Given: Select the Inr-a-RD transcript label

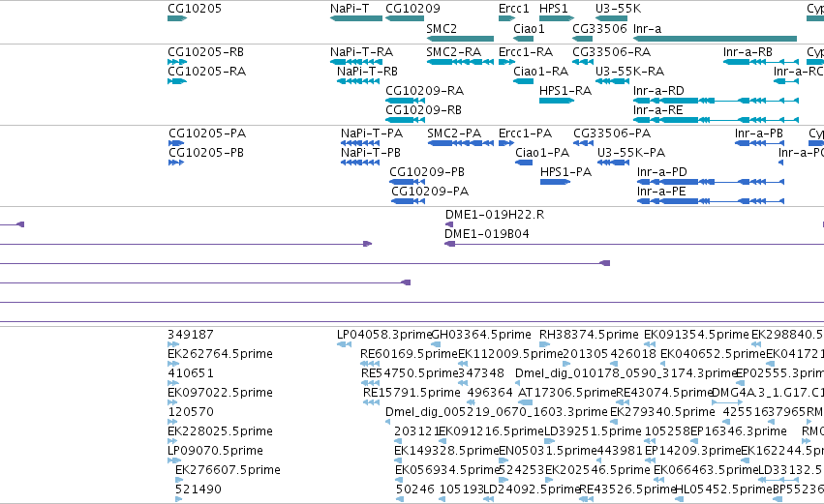Looking at the screenshot, I should (659, 91).
